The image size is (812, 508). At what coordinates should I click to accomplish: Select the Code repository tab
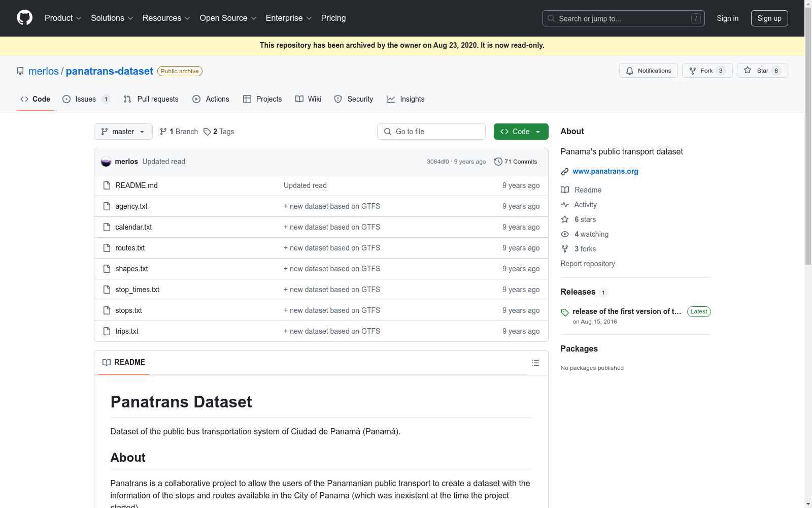click(x=36, y=99)
